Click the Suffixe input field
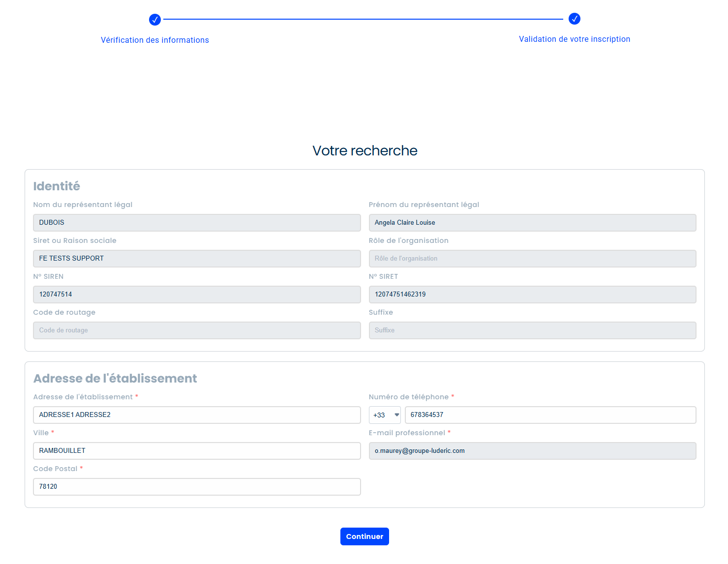This screenshot has height=564, width=728. (x=533, y=330)
